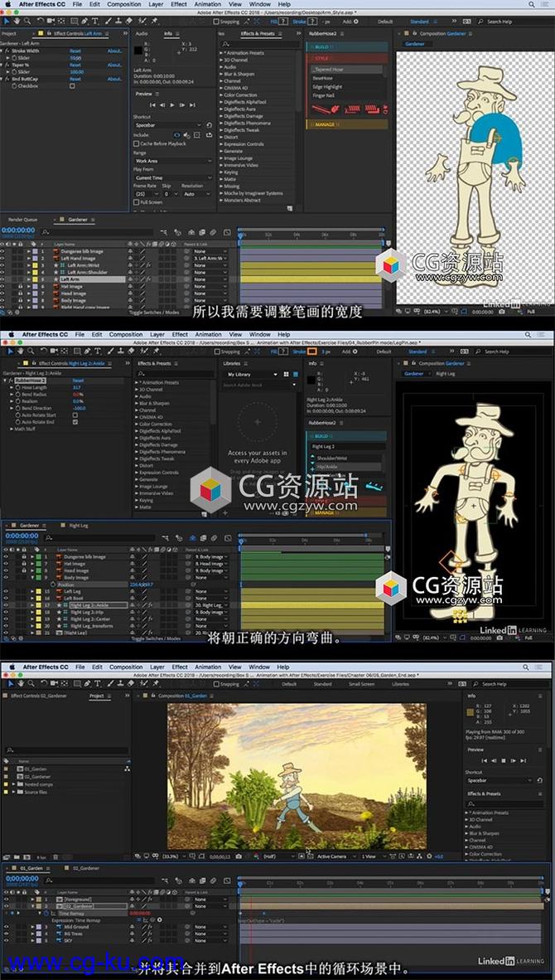Select the Pen tool in middle screenshot toolbar
The width and height of the screenshot is (555, 980).
(x=87, y=352)
